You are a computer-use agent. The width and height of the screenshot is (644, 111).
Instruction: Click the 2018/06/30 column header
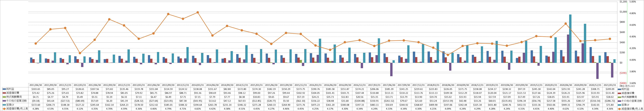pyautogui.click(x=448, y=85)
